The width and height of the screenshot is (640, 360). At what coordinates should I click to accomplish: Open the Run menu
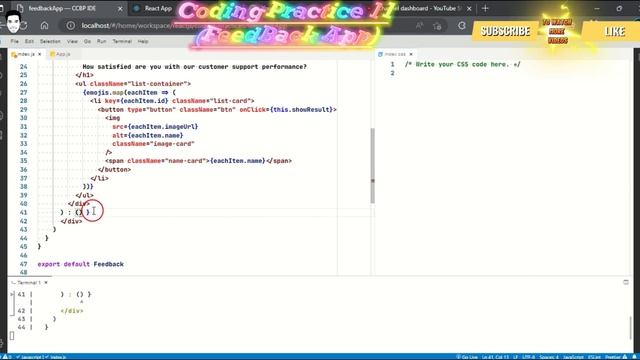coord(101,41)
